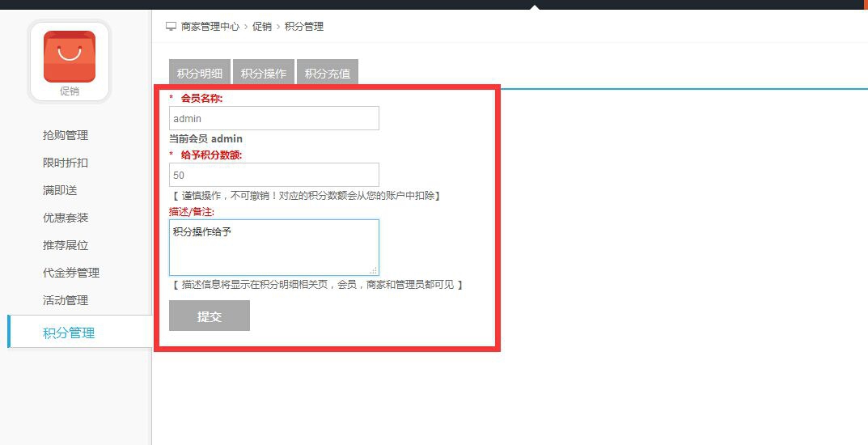Viewport: 868px width, 445px height.
Task: Click the 谨慎操作 warning note
Action: click(x=306, y=195)
